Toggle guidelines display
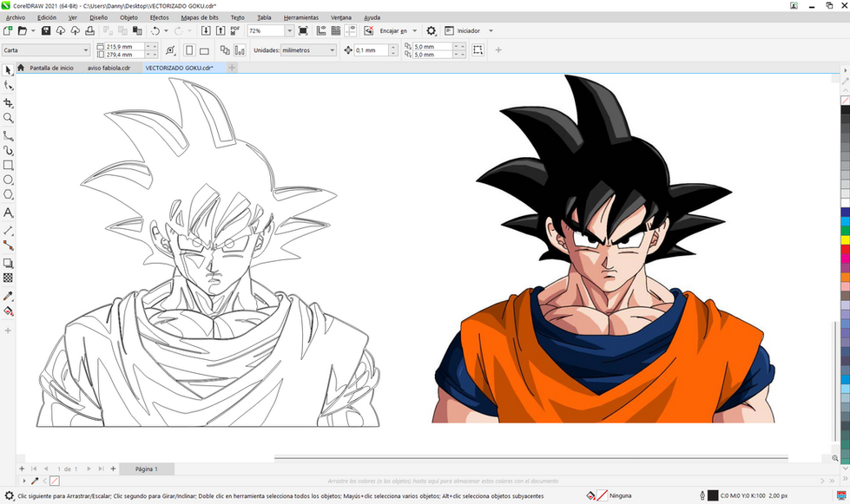Viewport: 850px width, 504px height. pos(351,31)
